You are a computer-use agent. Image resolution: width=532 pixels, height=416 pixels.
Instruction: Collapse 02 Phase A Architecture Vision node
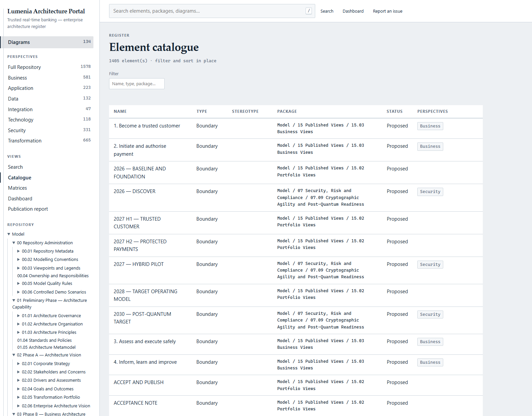(14, 355)
